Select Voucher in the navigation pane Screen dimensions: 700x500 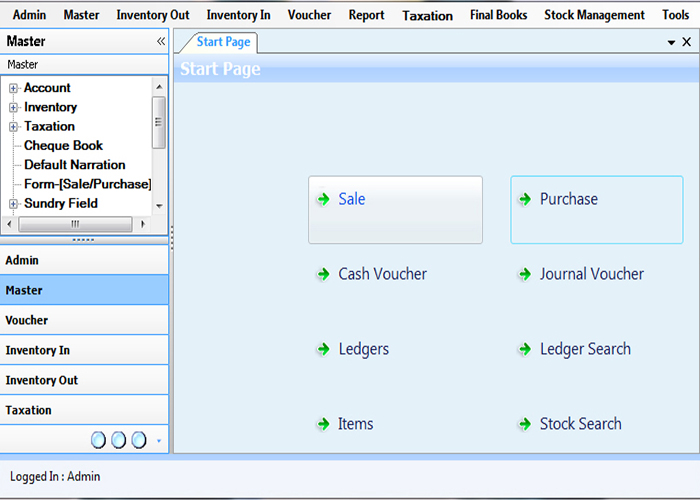[85, 320]
